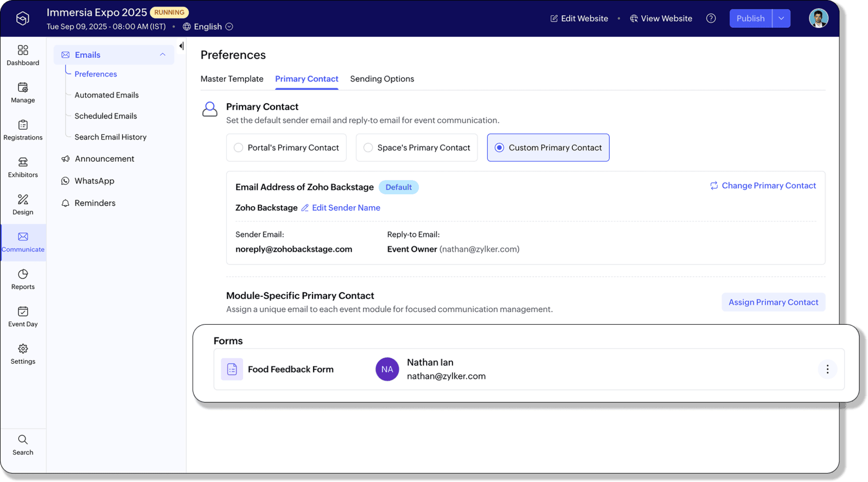Open Food Feedback Form three-dot menu
The image size is (868, 482).
pos(827,369)
